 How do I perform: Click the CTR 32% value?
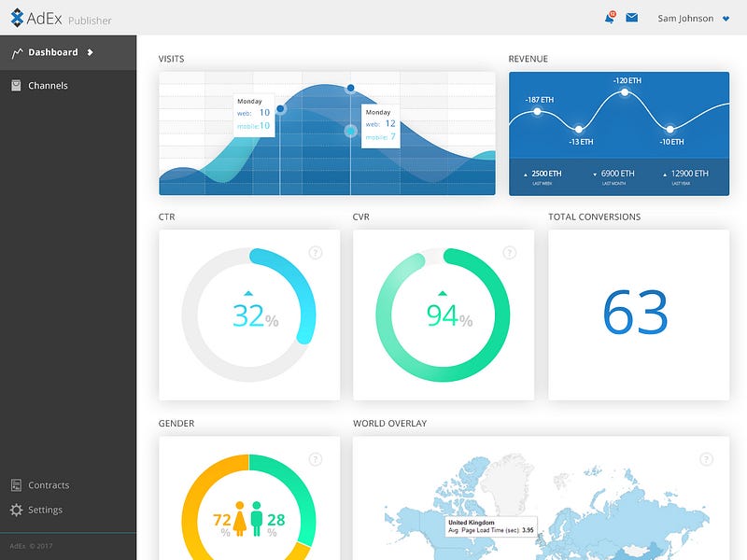(255, 316)
